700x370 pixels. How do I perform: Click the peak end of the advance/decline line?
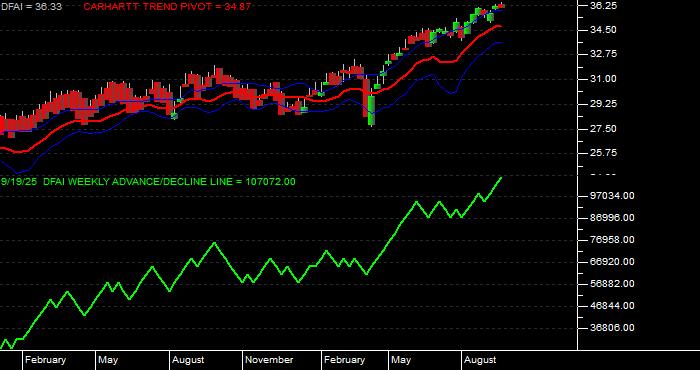click(501, 178)
